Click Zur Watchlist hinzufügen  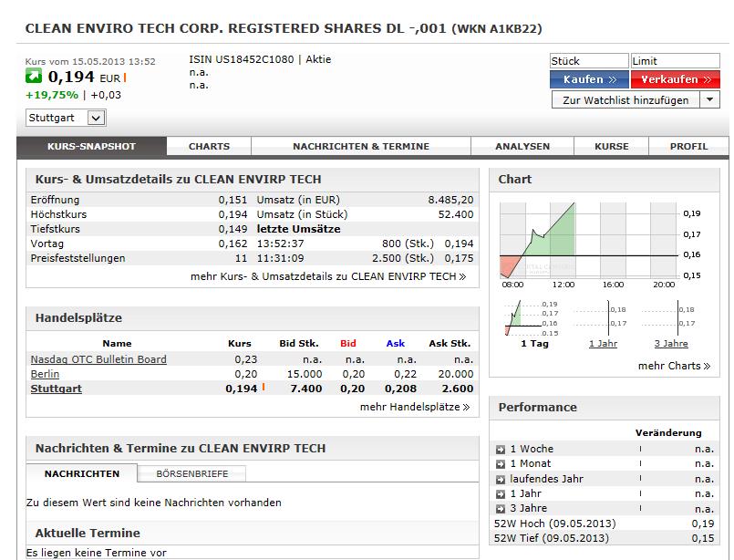[627, 99]
